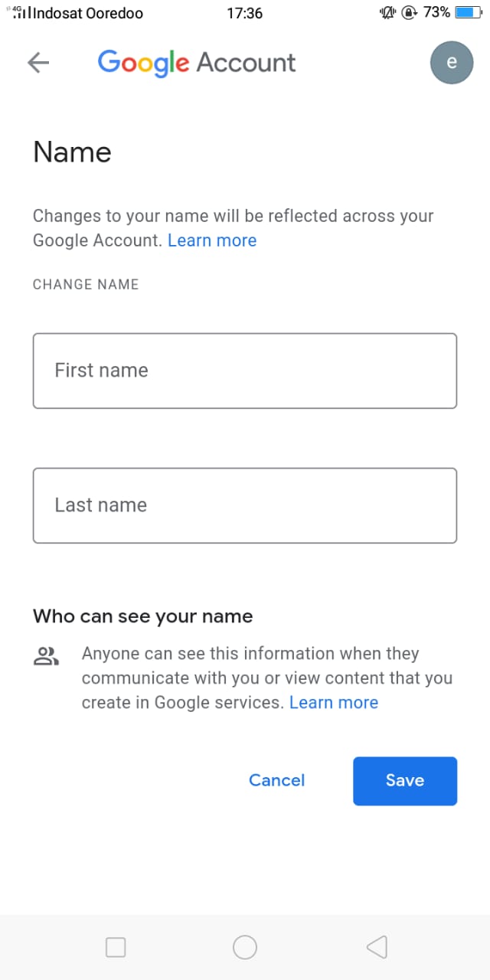The image size is (490, 980).
Task: Tap the Android back triangle button
Action: tap(377, 948)
